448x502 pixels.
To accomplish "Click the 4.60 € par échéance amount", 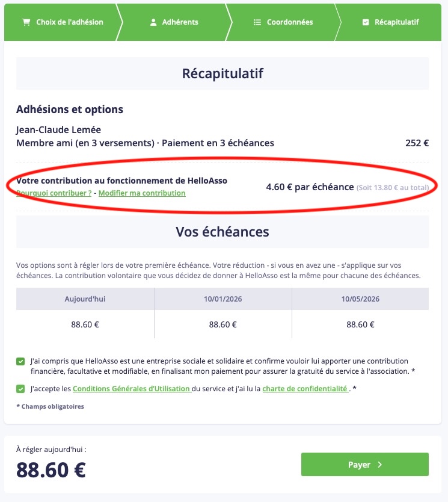I will [x=310, y=187].
